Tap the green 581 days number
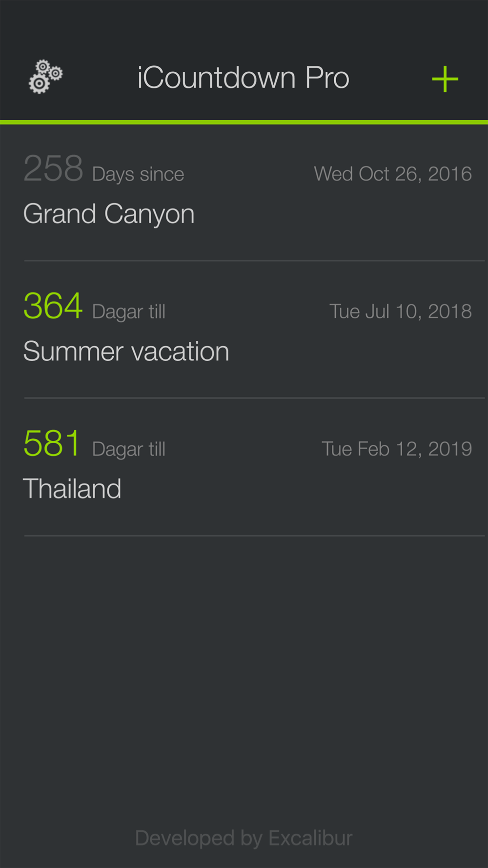 tap(52, 444)
